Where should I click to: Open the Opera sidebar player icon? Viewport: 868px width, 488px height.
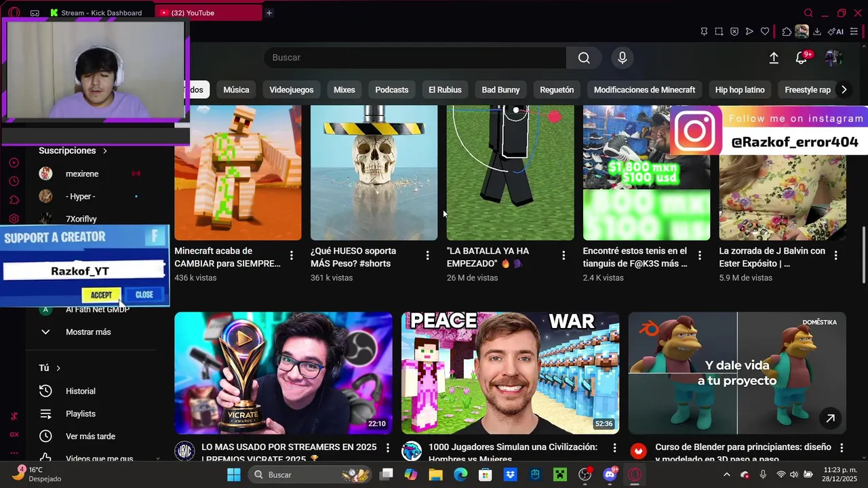tap(14, 163)
